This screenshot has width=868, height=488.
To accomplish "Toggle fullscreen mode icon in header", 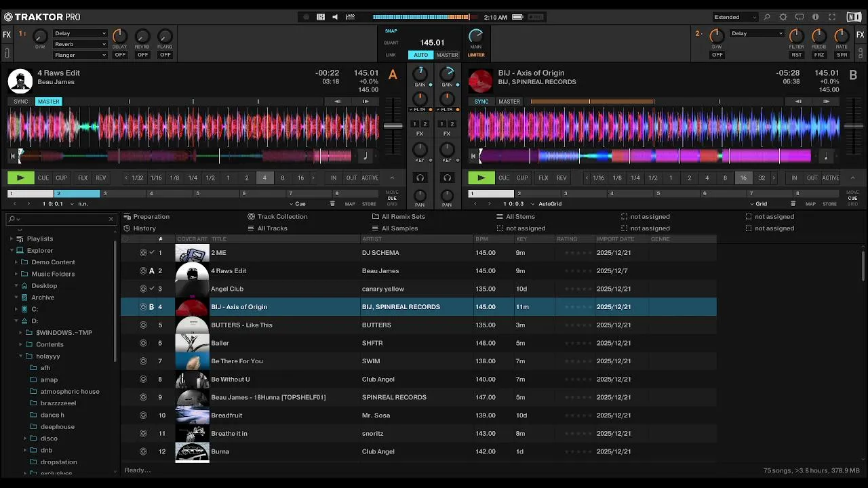I will (831, 17).
